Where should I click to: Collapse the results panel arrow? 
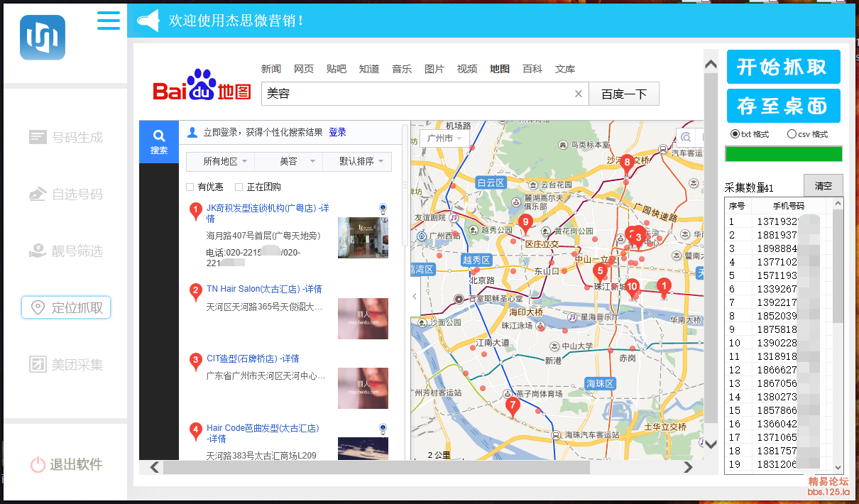click(x=415, y=297)
